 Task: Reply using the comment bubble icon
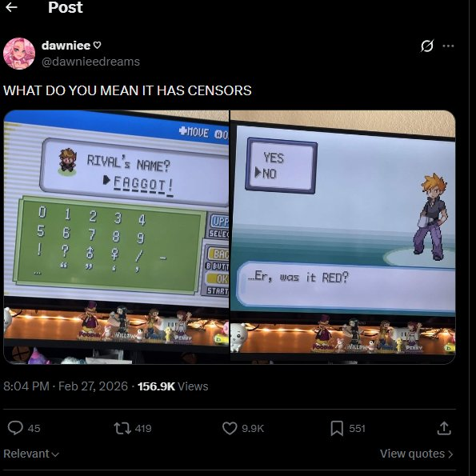coord(15,428)
